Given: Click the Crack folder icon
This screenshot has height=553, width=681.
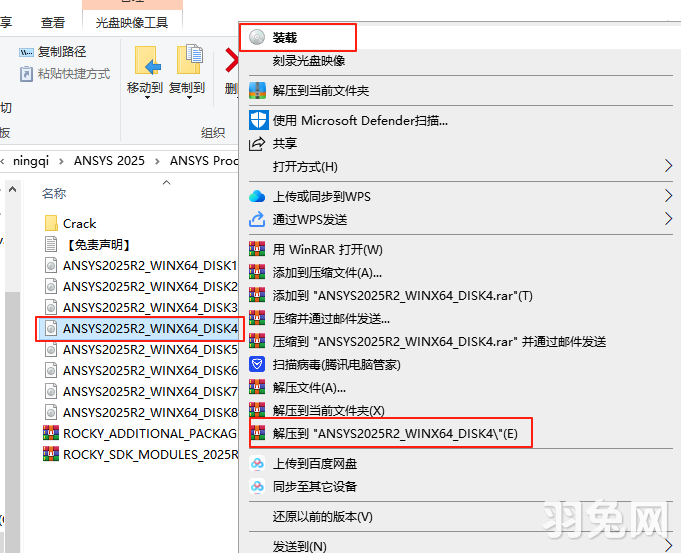Looking at the screenshot, I should click(x=51, y=223).
